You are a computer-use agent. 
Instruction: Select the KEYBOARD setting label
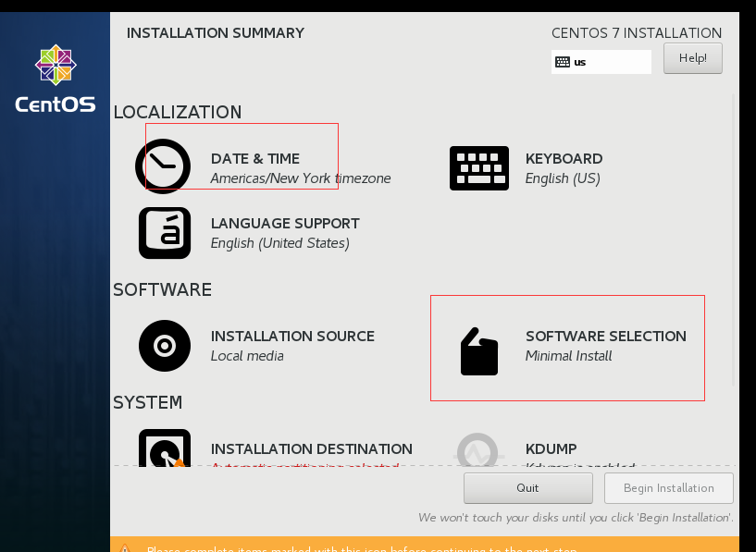(x=564, y=158)
